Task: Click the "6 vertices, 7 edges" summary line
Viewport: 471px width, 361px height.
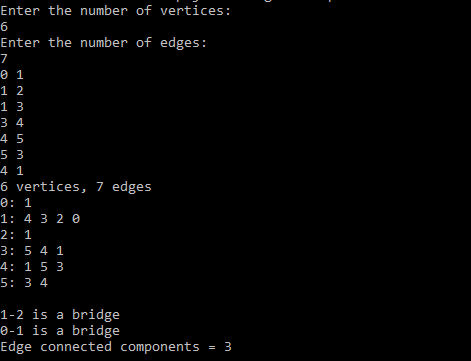Action: point(76,187)
